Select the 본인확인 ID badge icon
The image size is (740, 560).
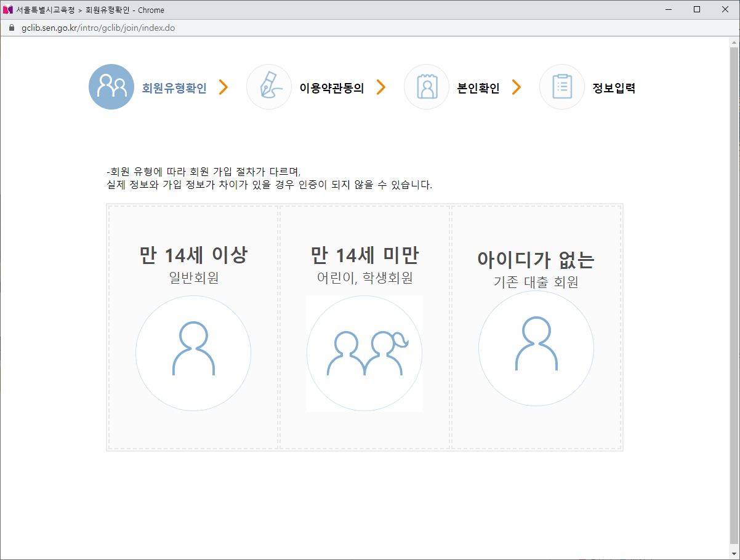[427, 87]
